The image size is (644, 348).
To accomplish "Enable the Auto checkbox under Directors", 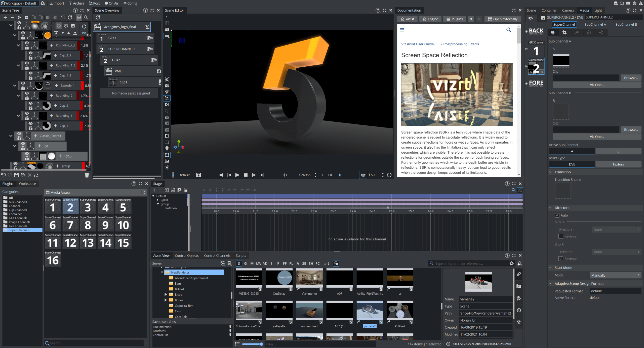I will pyautogui.click(x=557, y=215).
